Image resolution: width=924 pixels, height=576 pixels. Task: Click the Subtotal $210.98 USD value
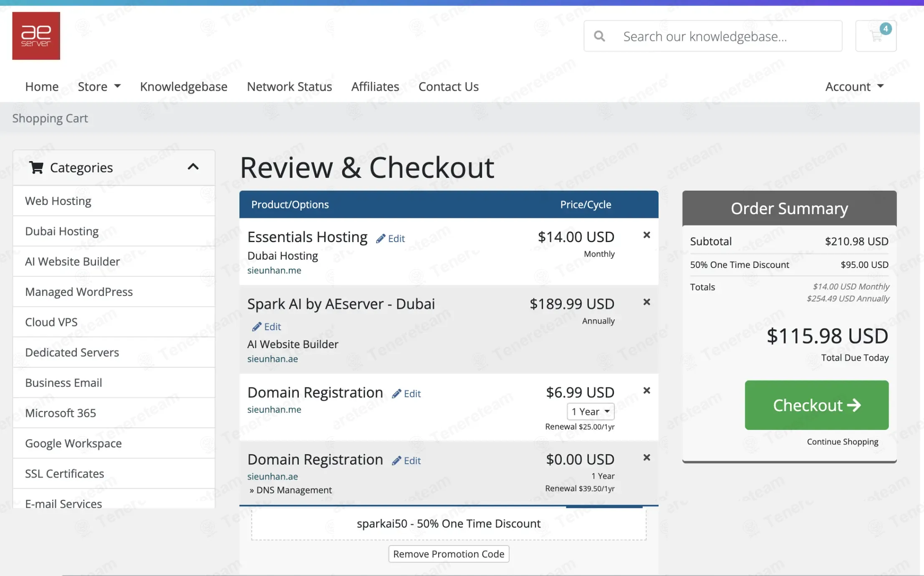(x=856, y=241)
